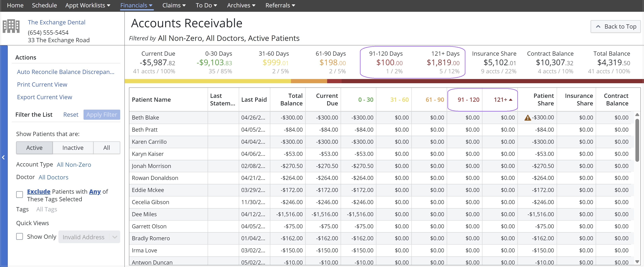Screen dimensions: 644x267
Task: Click Back to Top button
Action: click(x=616, y=26)
